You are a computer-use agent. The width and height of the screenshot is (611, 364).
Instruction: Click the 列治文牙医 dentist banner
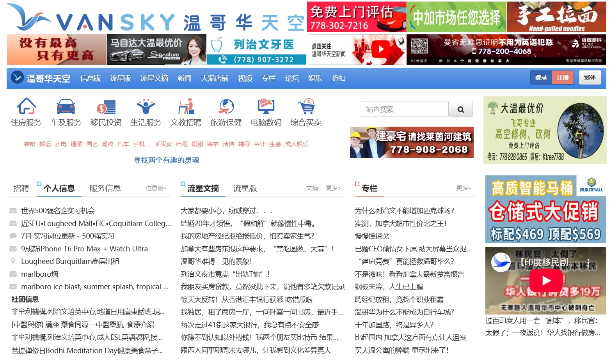(x=256, y=49)
